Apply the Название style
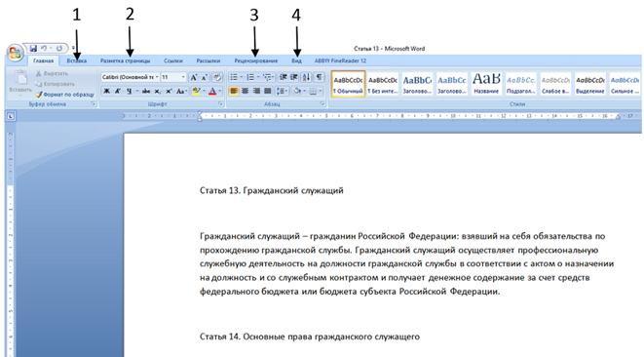This screenshot has height=357, width=644. (x=486, y=84)
